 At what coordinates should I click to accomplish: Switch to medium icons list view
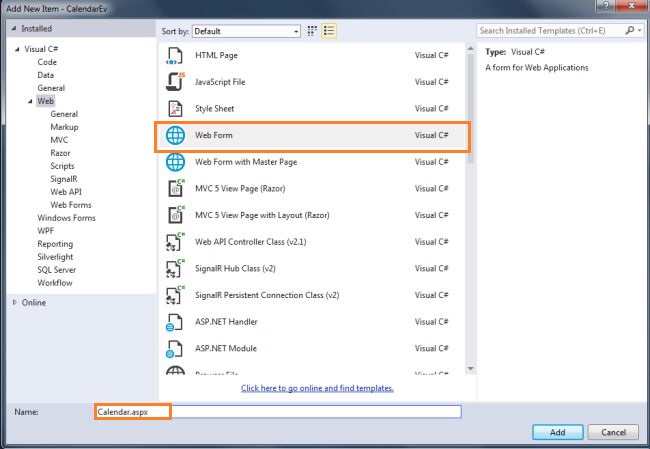pos(329,31)
